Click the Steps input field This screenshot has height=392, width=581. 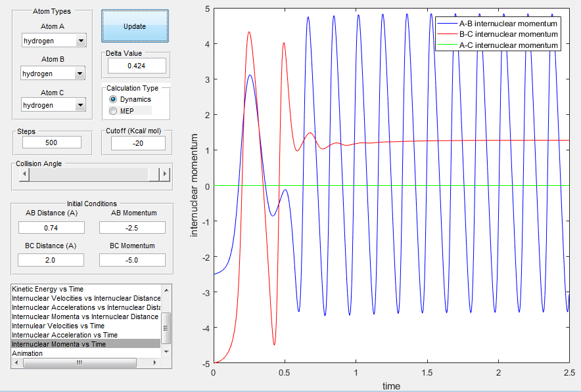pyautogui.click(x=51, y=142)
